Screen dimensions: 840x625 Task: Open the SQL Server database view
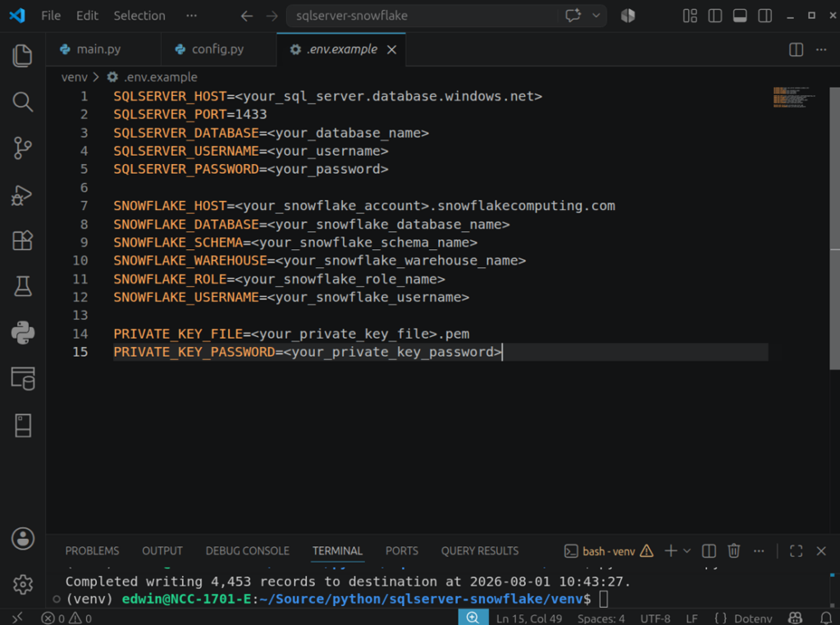pos(22,379)
